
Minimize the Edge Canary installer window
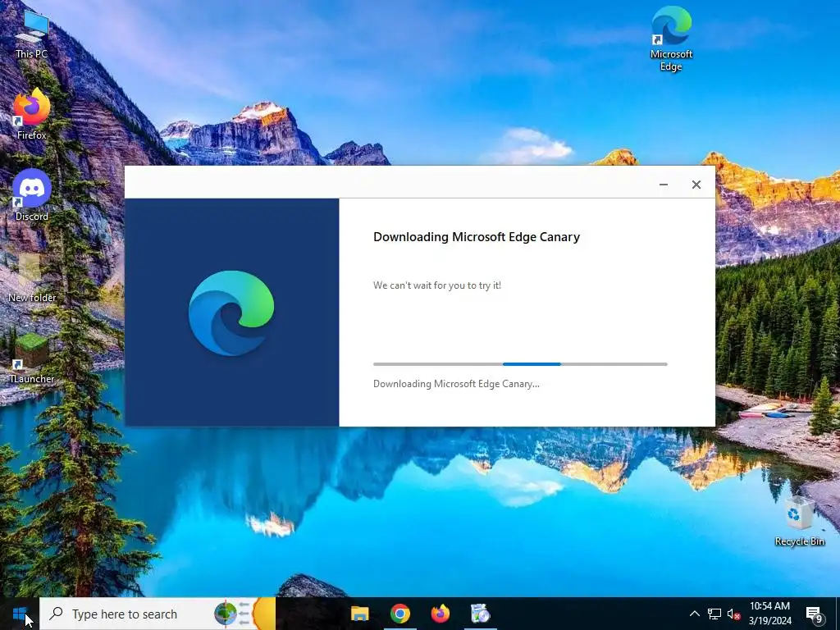point(663,185)
